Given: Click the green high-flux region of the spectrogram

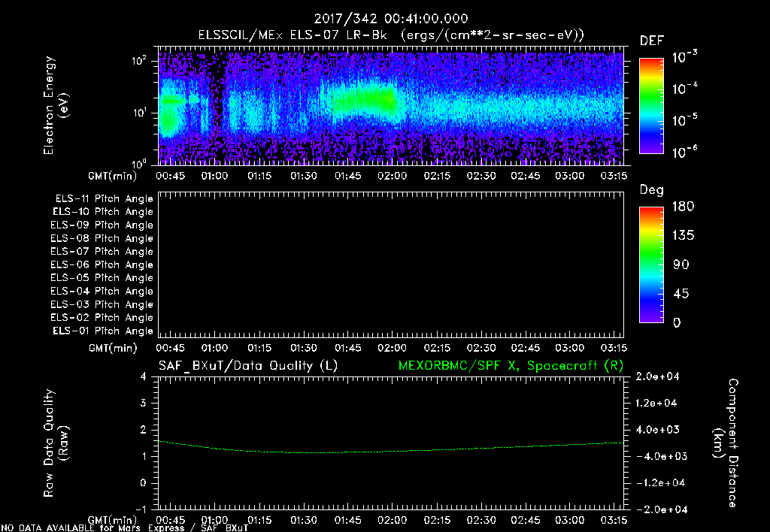Looking at the screenshot, I should click(x=363, y=100).
